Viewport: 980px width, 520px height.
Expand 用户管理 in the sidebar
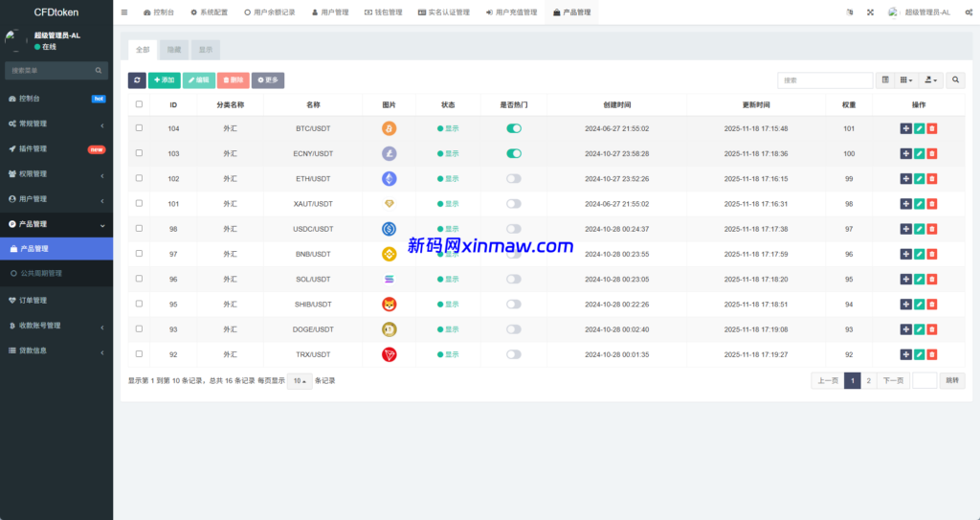point(56,199)
